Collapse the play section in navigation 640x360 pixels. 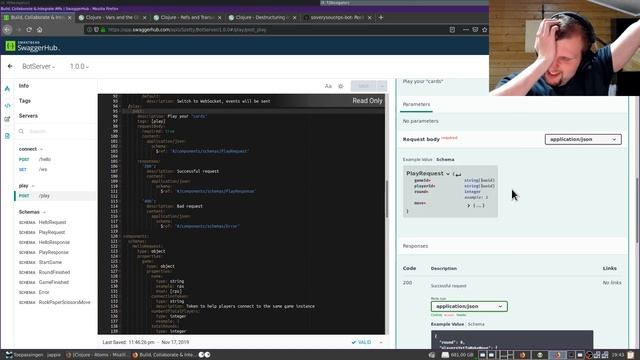pos(33,186)
